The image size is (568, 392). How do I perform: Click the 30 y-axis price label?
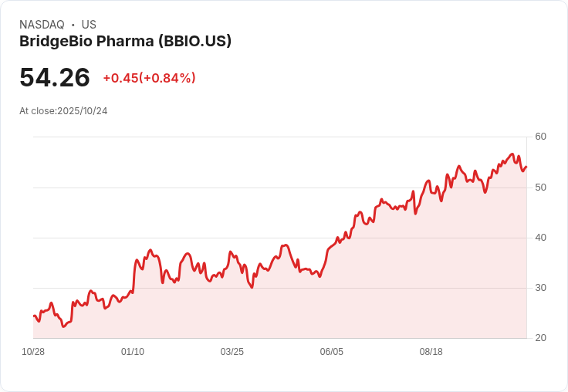coord(540,288)
